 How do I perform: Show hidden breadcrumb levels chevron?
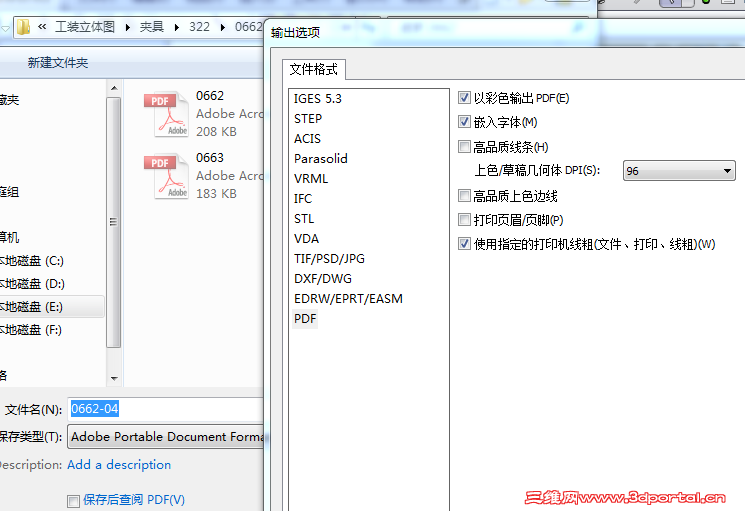point(42,27)
